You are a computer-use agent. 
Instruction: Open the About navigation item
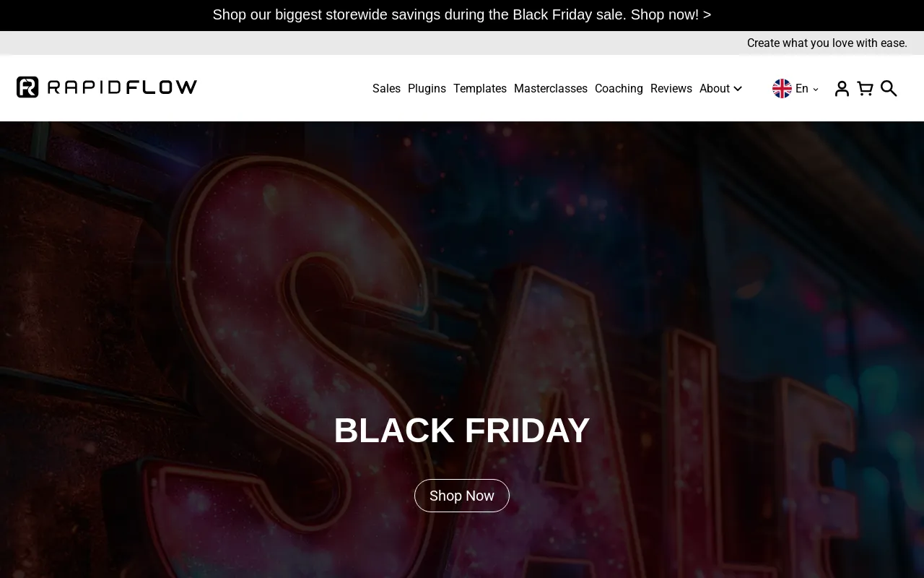click(715, 88)
